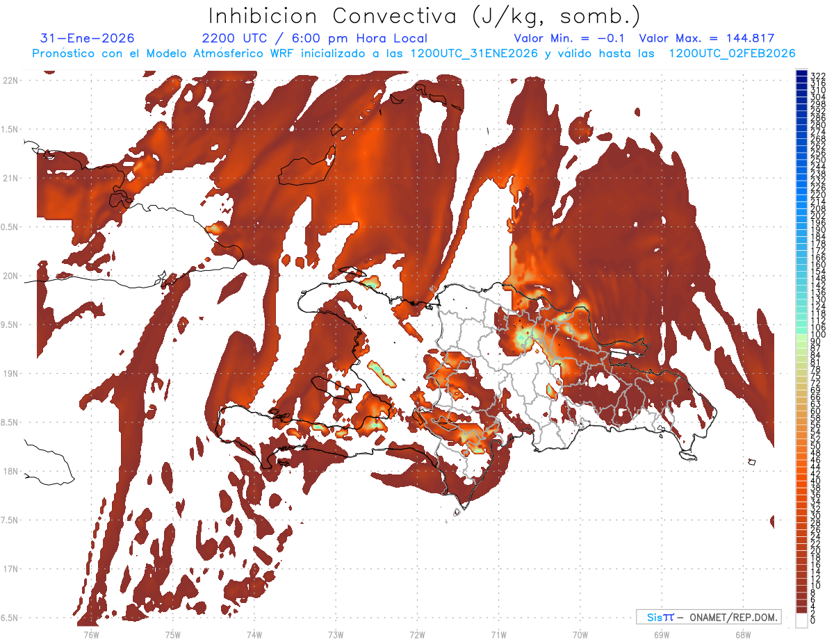Click the small Mona island outline near 68W
This screenshot has height=644, width=834.
(751, 461)
